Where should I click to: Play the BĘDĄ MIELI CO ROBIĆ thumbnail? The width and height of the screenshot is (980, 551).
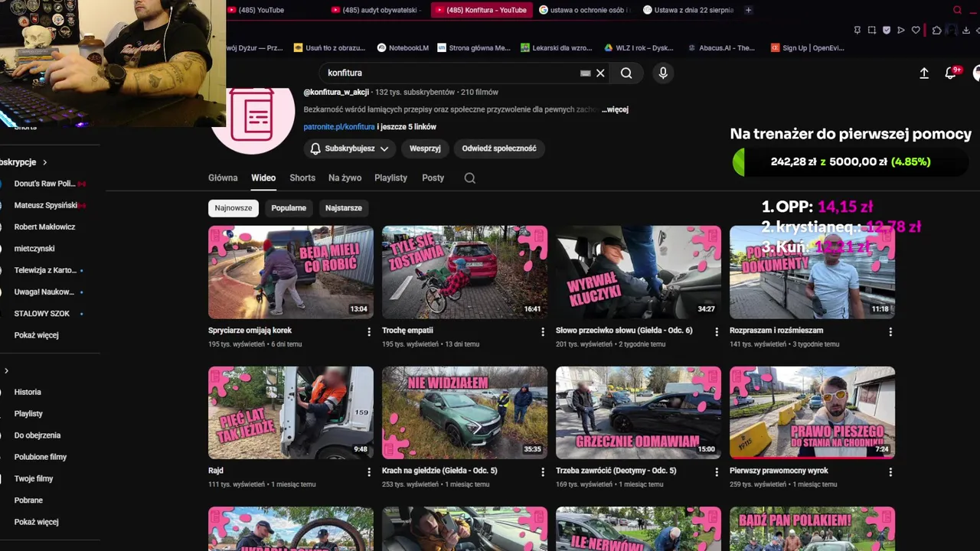291,272
